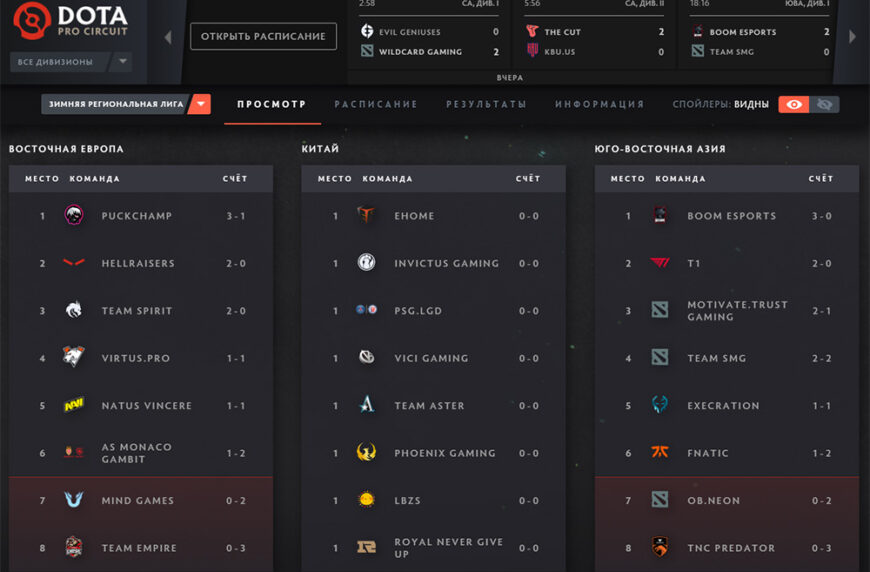The height and width of the screenshot is (572, 870).
Task: Click the BOOM Esports logo in standings
Action: tap(659, 215)
